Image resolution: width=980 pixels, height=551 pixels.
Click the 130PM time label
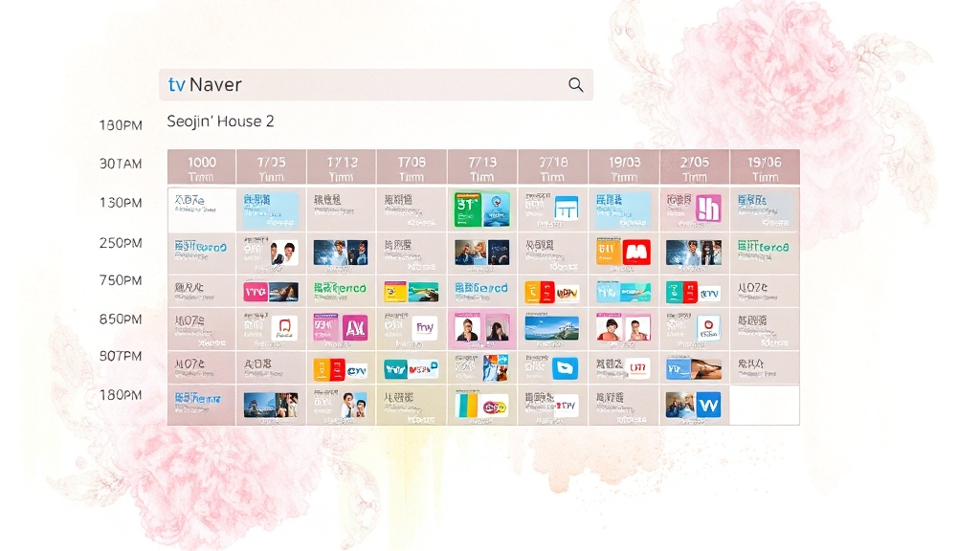121,203
